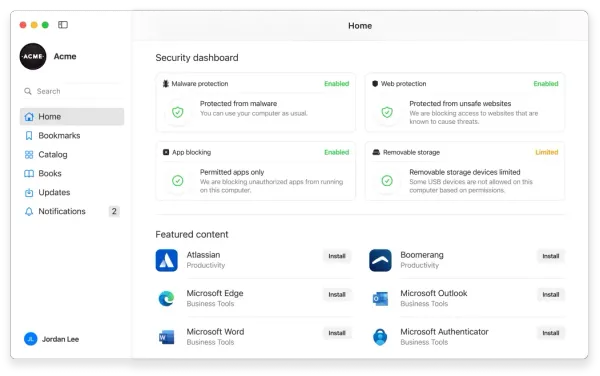
Task: Toggle the sidebar panel icon
Action: tap(63, 25)
